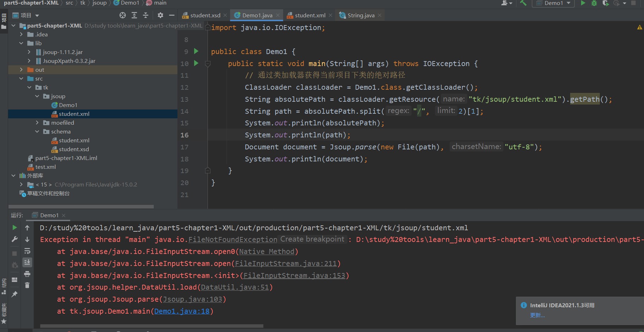Run the main method from gutter
The image size is (644, 332).
[196, 63]
